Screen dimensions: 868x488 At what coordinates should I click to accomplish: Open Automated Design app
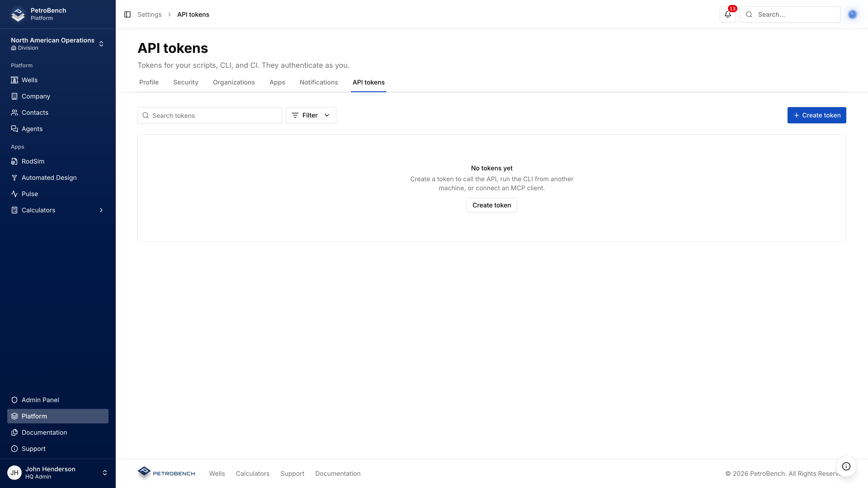coord(58,178)
